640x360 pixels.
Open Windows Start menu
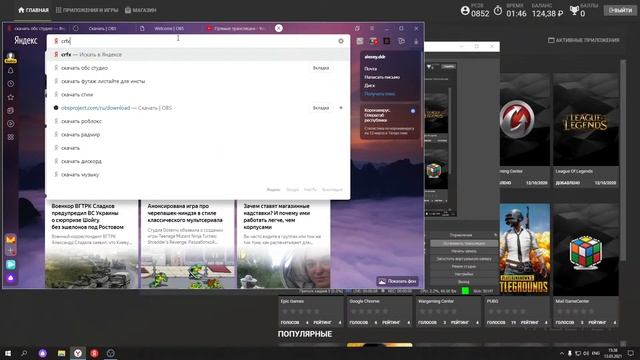pos(8,353)
